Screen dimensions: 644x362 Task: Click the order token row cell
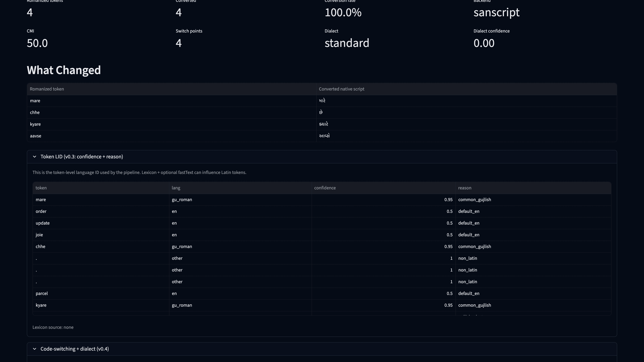click(41, 211)
